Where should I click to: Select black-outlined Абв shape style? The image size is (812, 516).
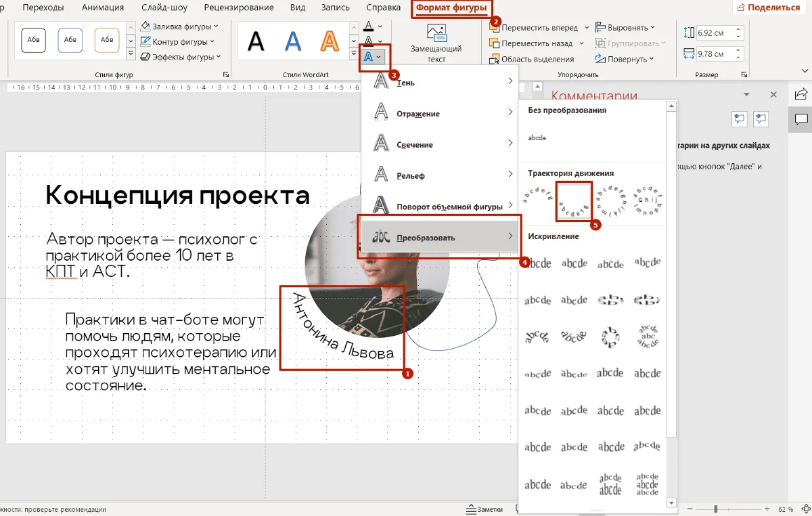click(x=34, y=40)
